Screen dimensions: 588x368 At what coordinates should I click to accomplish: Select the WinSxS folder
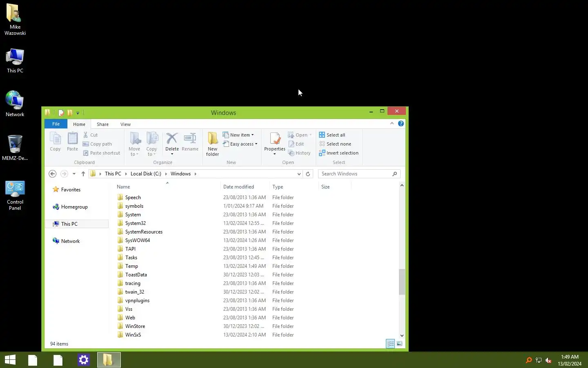[133, 335]
